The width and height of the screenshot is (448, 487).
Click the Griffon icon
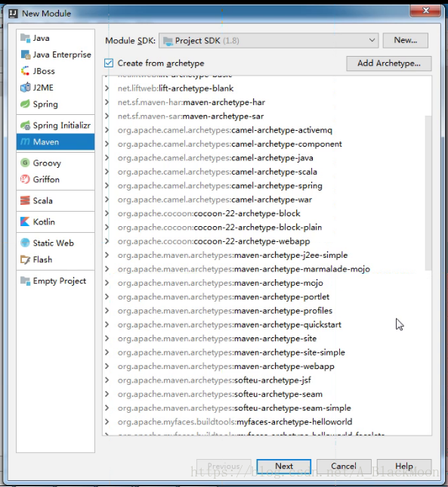tap(25, 179)
